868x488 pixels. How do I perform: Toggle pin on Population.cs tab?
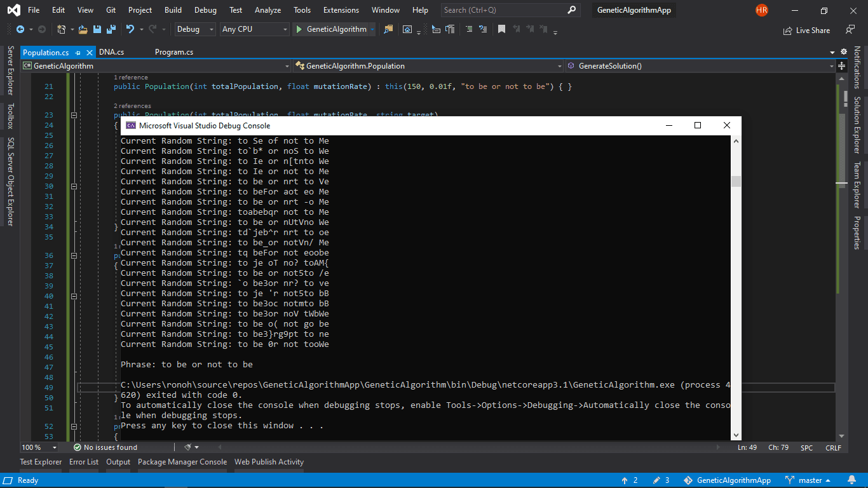coord(78,53)
